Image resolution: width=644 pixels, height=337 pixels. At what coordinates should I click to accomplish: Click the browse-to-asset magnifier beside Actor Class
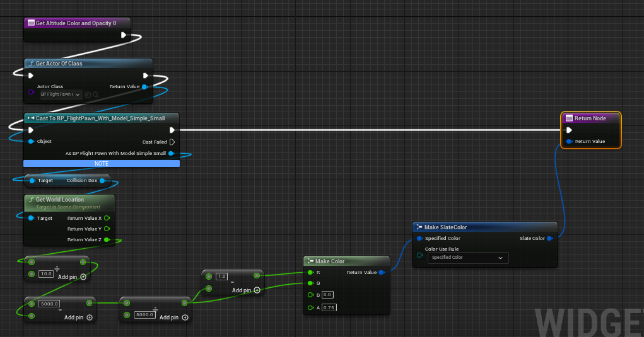[x=96, y=94]
